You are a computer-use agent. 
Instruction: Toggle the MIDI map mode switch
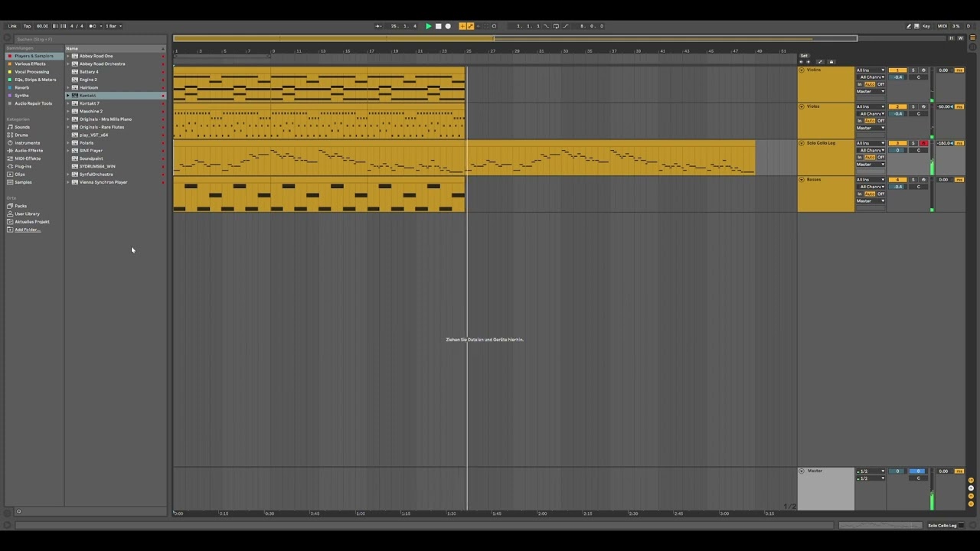[942, 26]
